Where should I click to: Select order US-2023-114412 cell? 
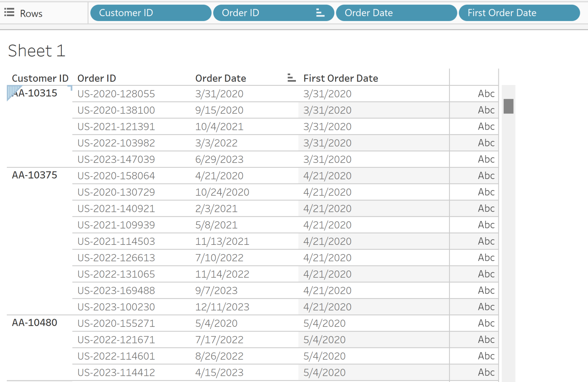pos(116,372)
